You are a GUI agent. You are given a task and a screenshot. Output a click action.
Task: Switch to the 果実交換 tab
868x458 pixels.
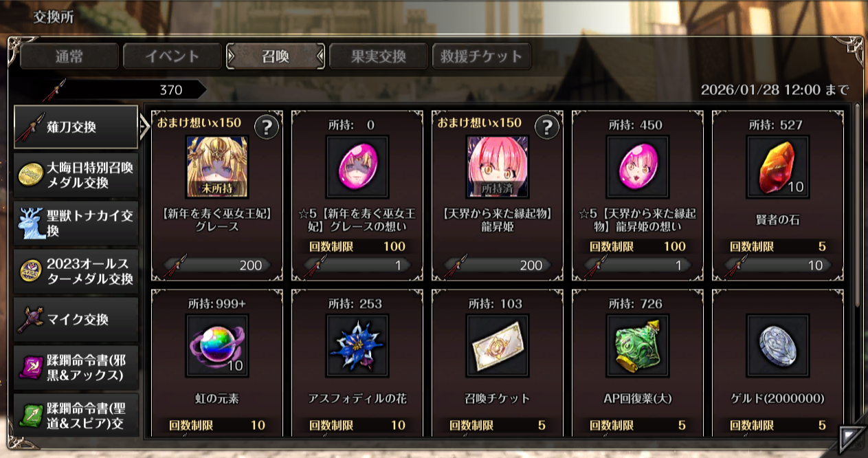tap(379, 56)
